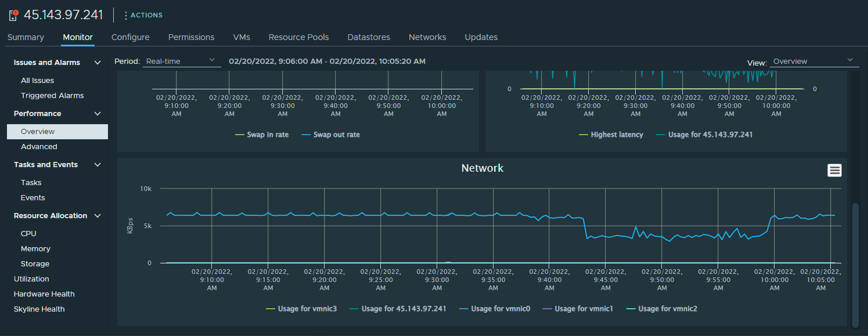Collapse the Resource Allocation section
Viewport: 868px width, 336px height.
pos(98,216)
